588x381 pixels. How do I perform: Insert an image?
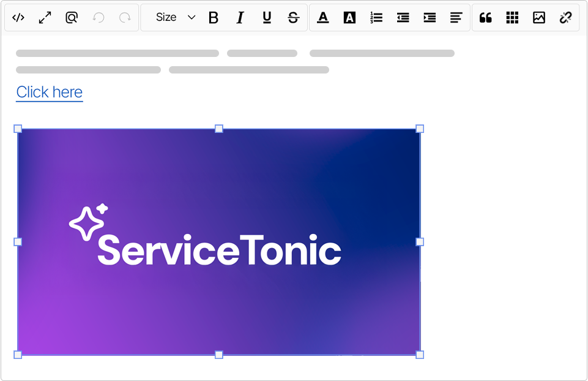539,18
